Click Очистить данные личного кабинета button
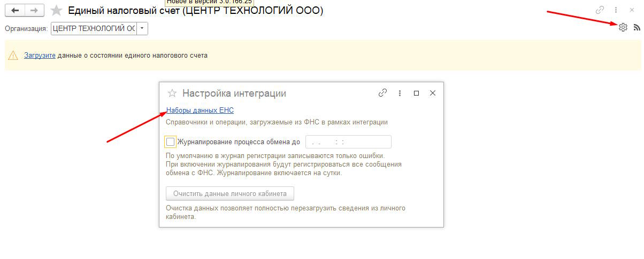The image size is (644, 259). [230, 193]
